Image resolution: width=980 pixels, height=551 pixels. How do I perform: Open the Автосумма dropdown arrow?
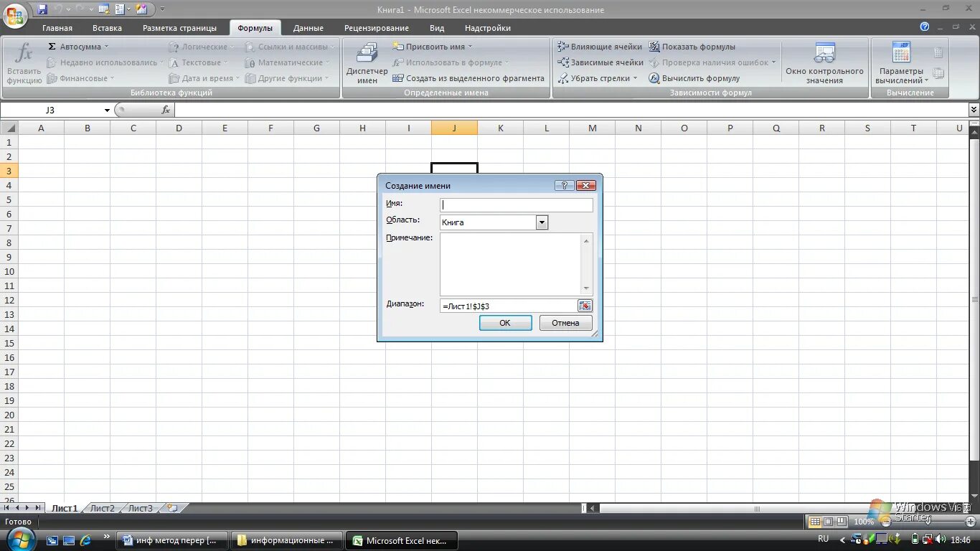click(108, 47)
